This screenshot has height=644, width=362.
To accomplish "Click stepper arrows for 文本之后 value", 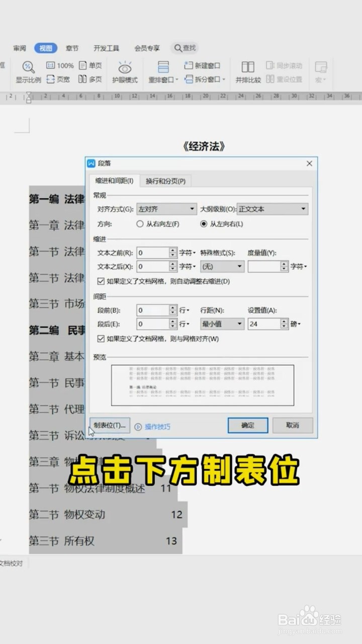I will click(173, 266).
